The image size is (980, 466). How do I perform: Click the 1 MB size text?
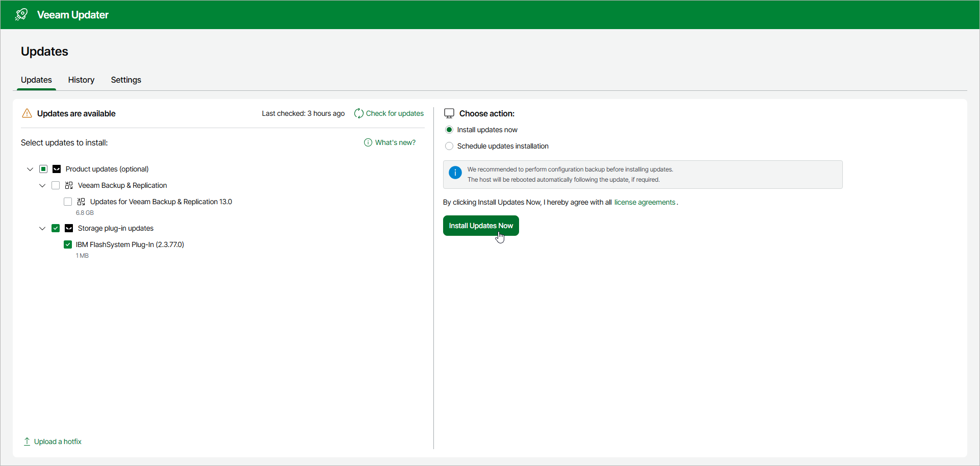coord(82,256)
